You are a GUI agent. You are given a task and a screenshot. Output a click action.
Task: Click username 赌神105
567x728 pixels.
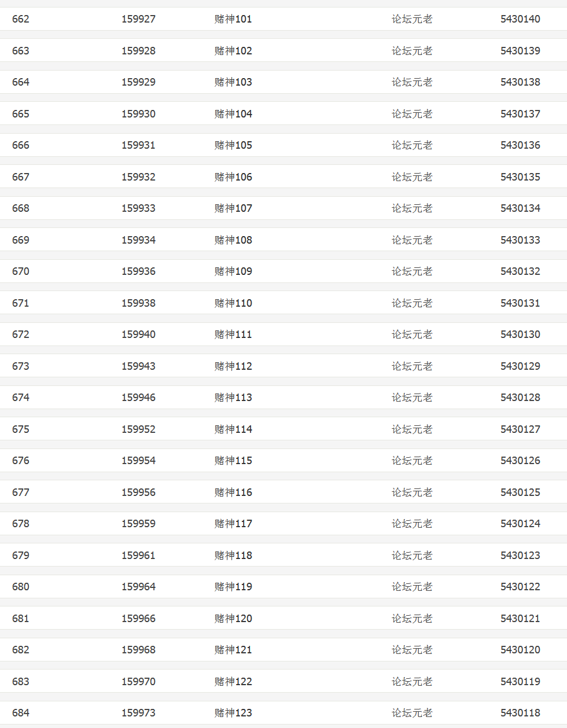pos(233,145)
